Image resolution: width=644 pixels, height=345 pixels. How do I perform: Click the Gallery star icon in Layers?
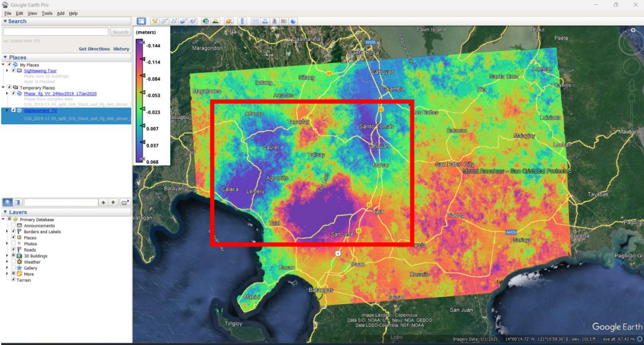(19, 268)
